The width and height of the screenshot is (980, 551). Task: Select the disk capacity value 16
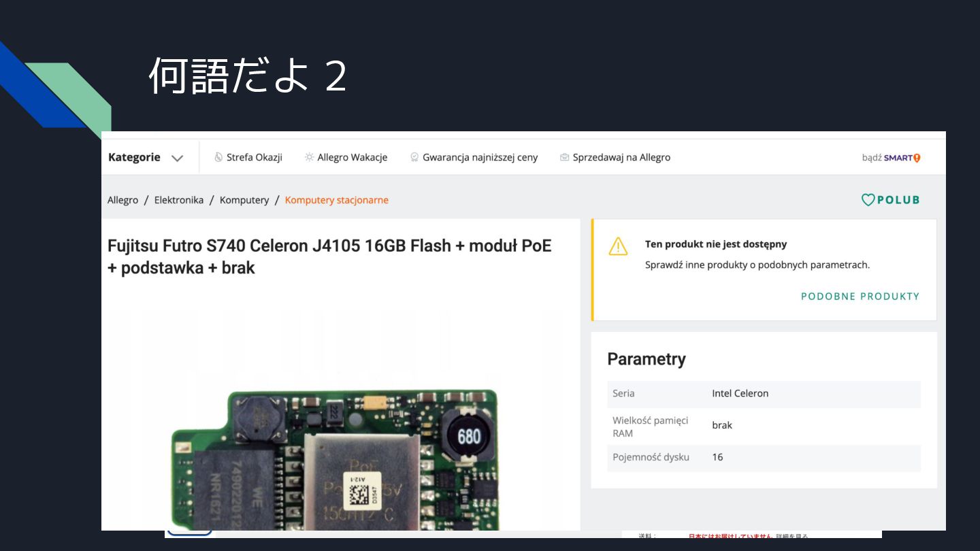717,457
